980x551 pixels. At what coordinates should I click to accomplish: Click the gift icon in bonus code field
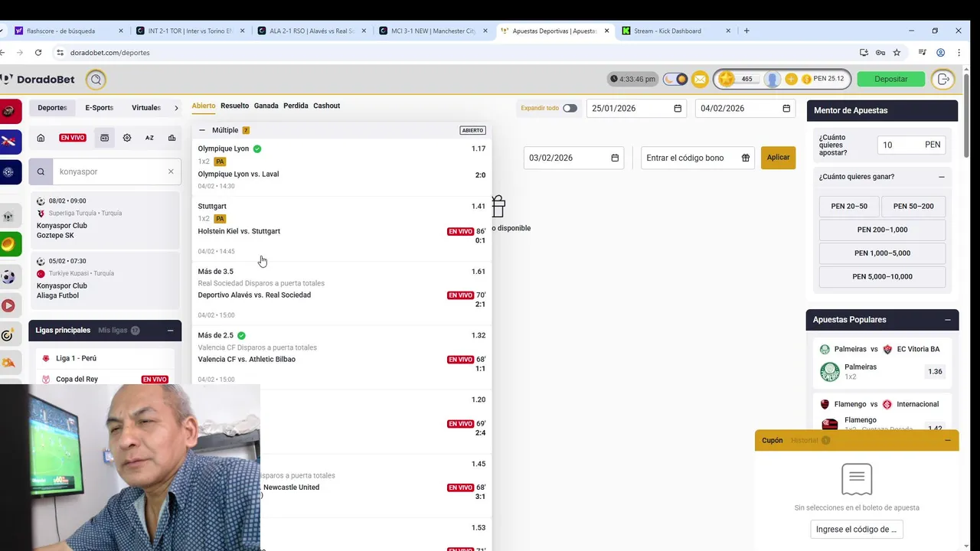click(746, 158)
